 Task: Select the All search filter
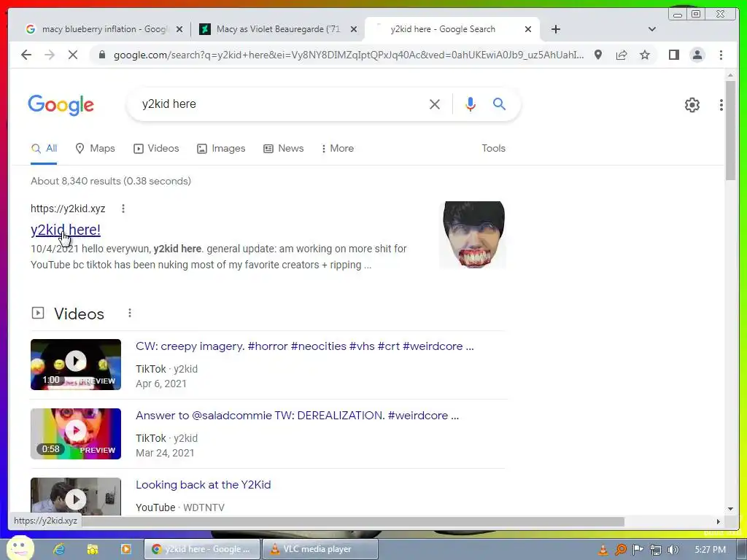click(44, 148)
